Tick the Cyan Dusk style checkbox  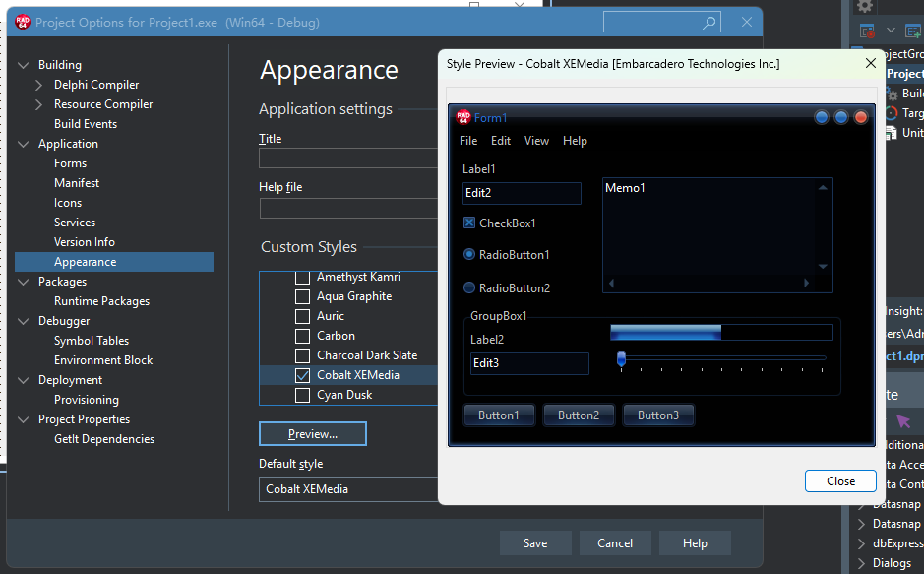click(302, 395)
